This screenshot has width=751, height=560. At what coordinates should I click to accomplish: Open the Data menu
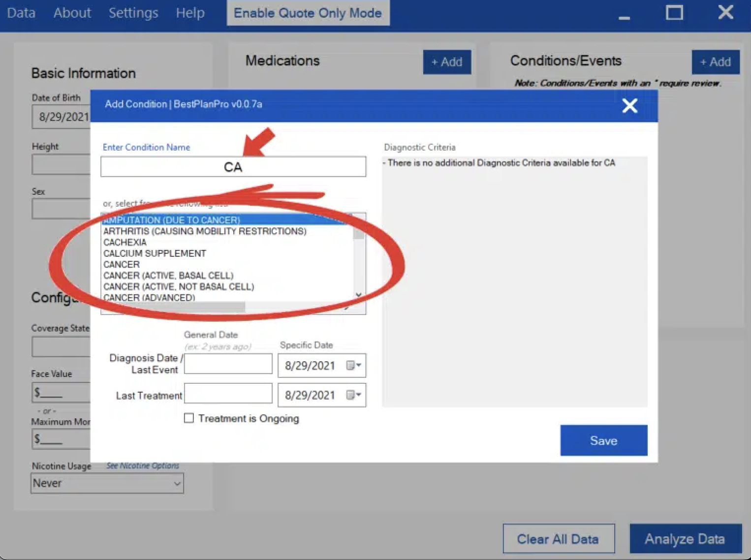tap(21, 13)
